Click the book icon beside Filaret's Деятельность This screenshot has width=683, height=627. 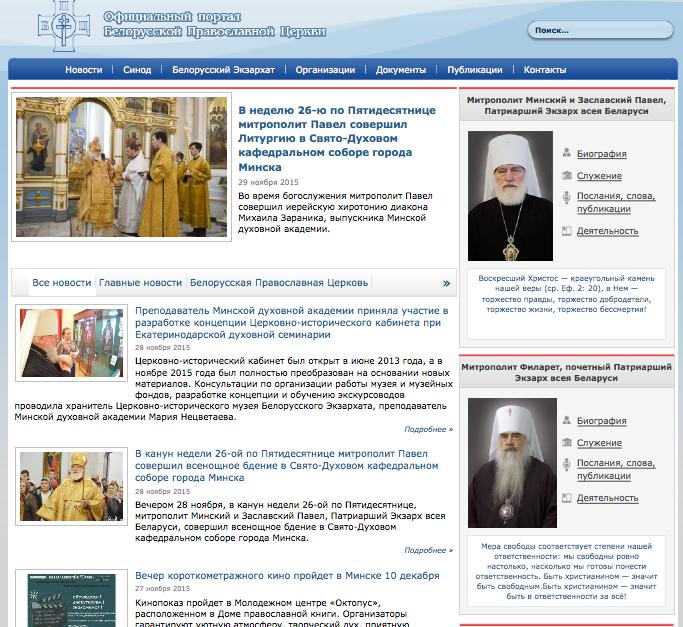[567, 497]
